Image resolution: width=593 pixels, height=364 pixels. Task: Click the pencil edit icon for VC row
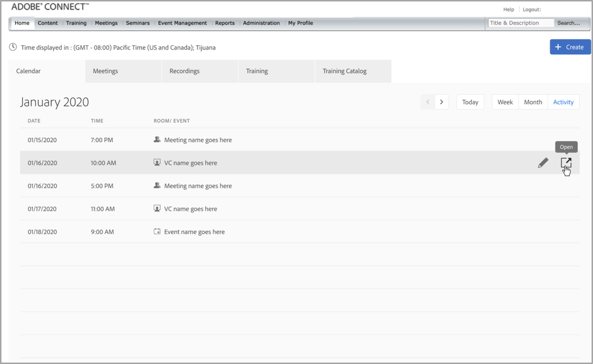pos(543,163)
